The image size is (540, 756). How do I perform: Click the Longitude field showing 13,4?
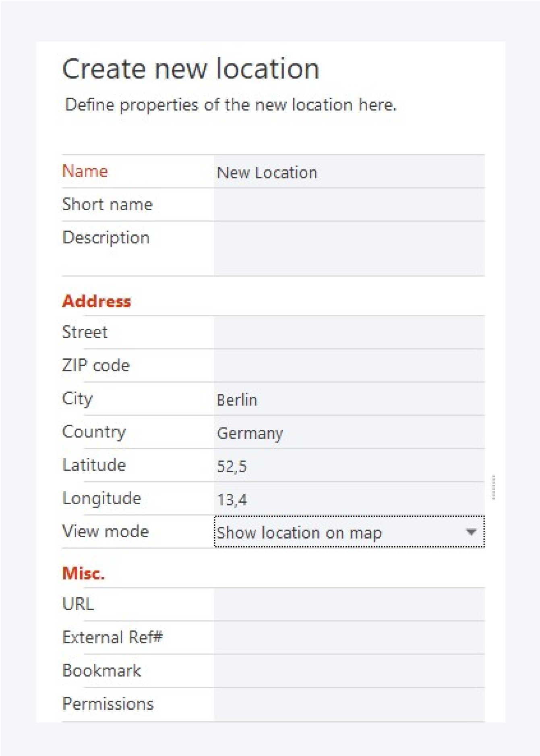[x=349, y=499]
